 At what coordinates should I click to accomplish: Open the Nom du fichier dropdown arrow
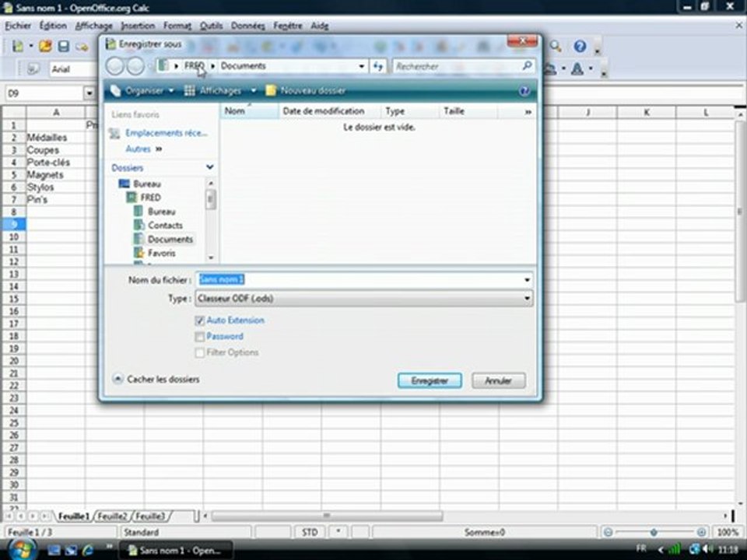(x=527, y=279)
